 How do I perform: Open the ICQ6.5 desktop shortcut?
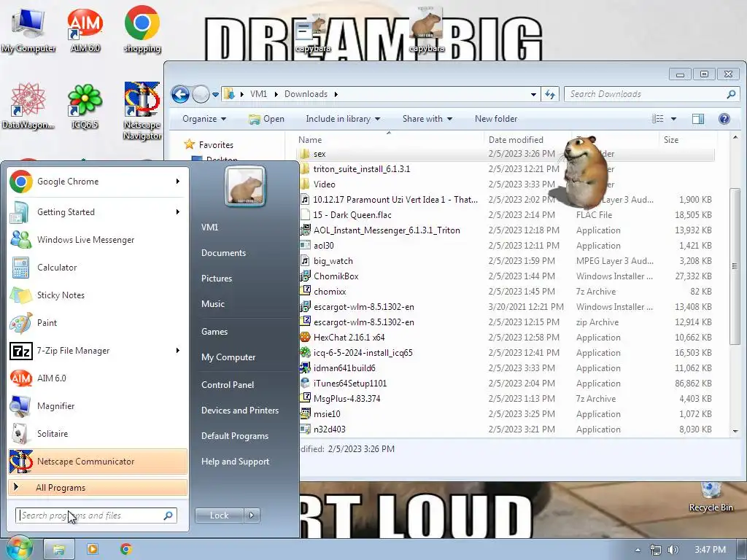pos(85,106)
